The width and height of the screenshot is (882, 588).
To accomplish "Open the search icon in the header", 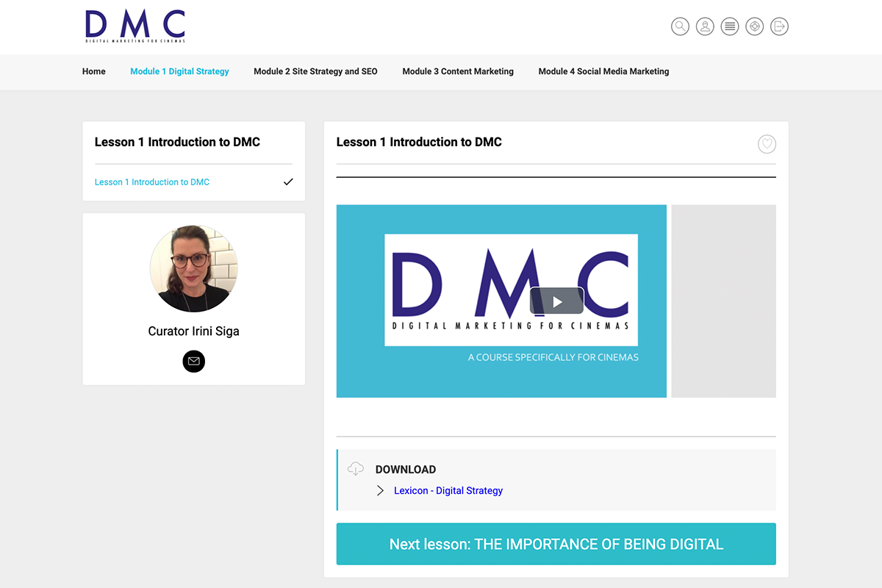I will [x=680, y=26].
